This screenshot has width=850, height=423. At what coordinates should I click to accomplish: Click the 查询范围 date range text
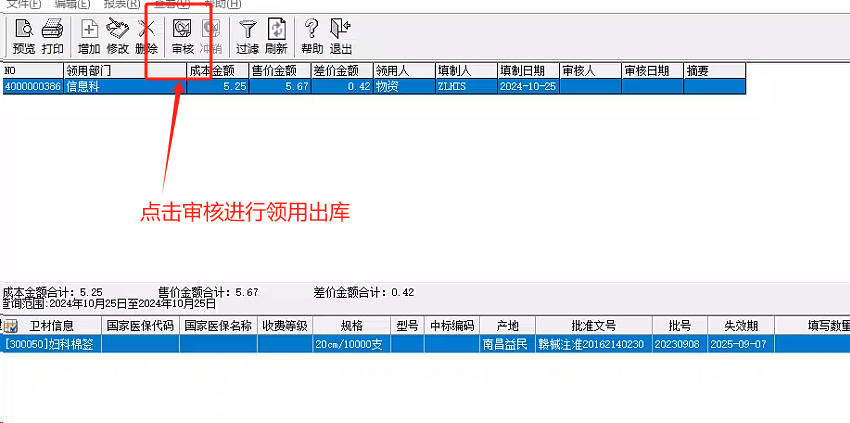(110, 303)
